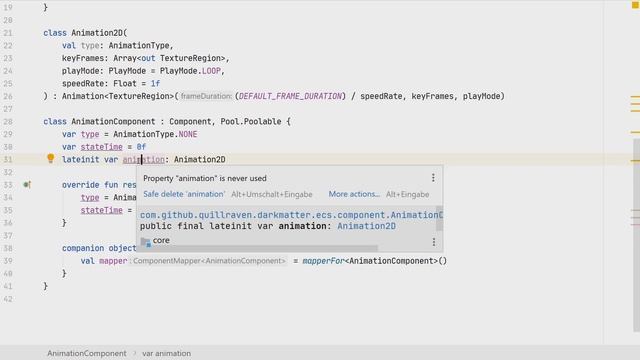Click 'val type: AnimationType' parameter on line 22
Image resolution: width=640 pixels, height=360 pixels.
tap(116, 46)
